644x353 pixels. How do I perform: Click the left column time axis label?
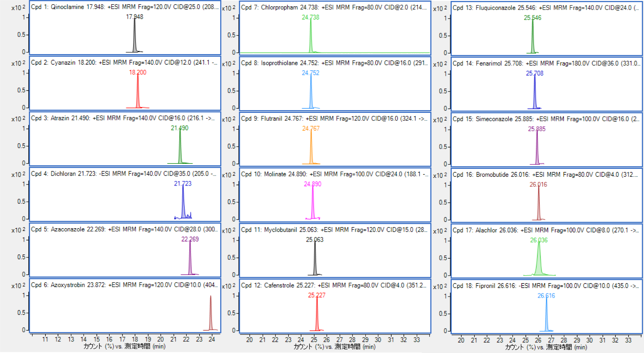click(124, 346)
